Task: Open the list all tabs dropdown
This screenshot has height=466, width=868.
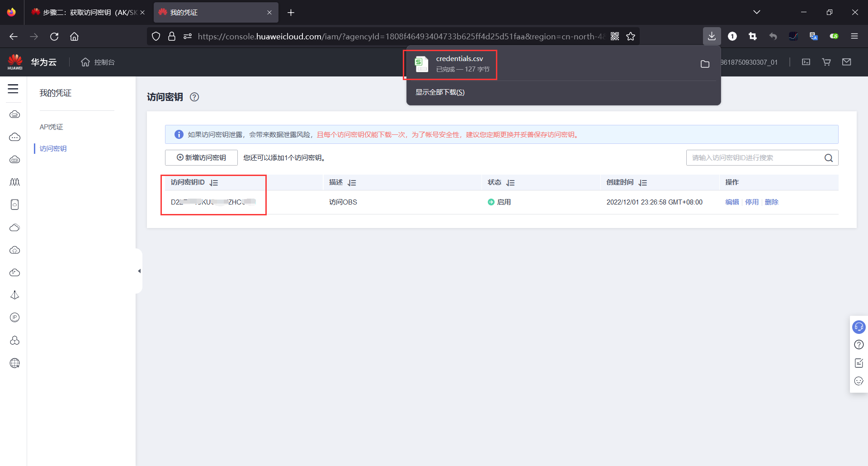Action: click(757, 12)
